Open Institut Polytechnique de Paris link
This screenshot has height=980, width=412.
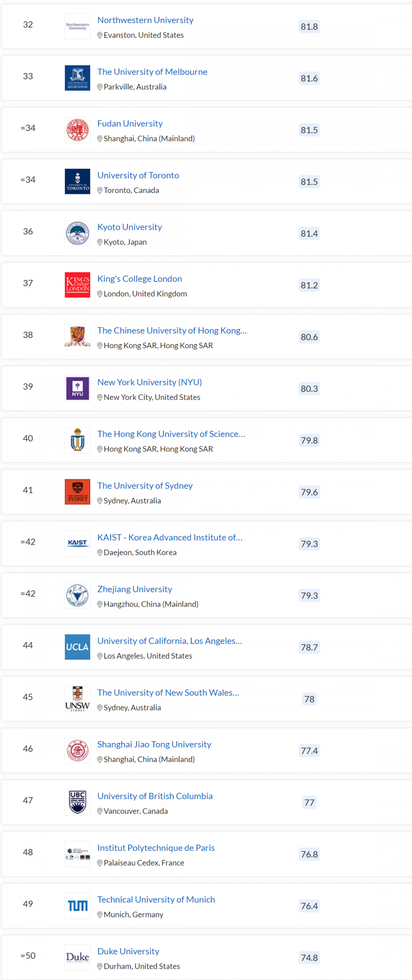point(156,847)
